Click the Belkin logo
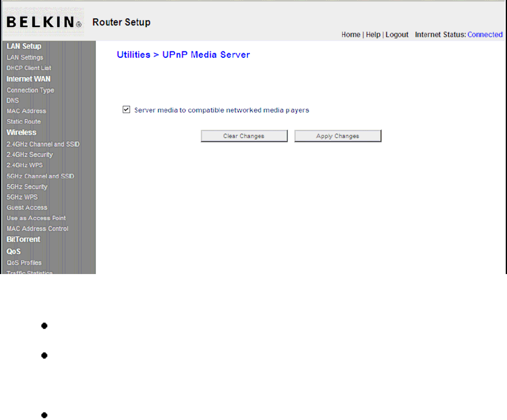The width and height of the screenshot is (507, 420). tap(44, 22)
